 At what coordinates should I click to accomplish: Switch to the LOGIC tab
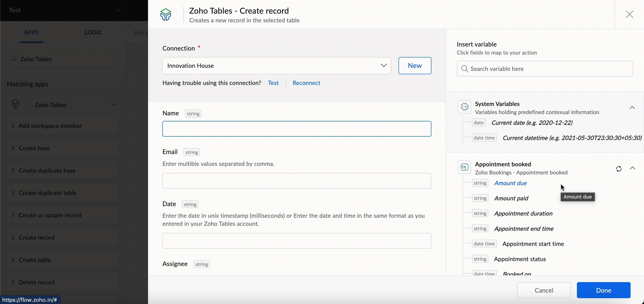point(93,32)
